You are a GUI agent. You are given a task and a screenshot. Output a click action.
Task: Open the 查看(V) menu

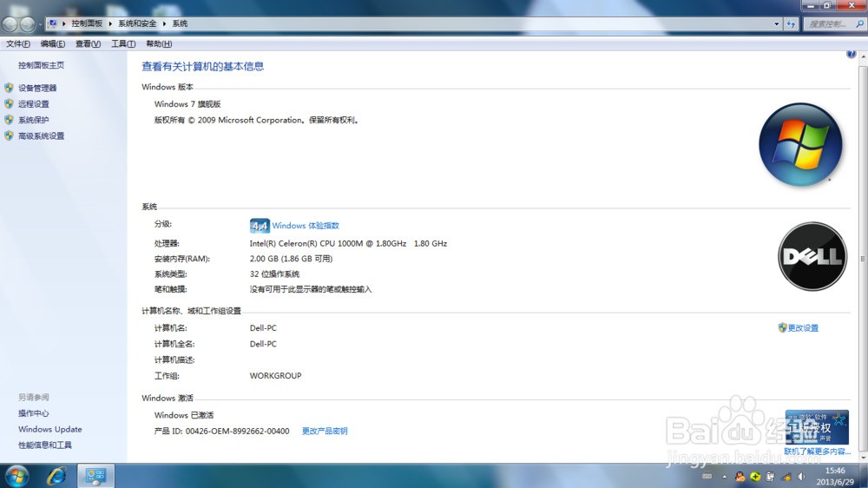pos(88,43)
